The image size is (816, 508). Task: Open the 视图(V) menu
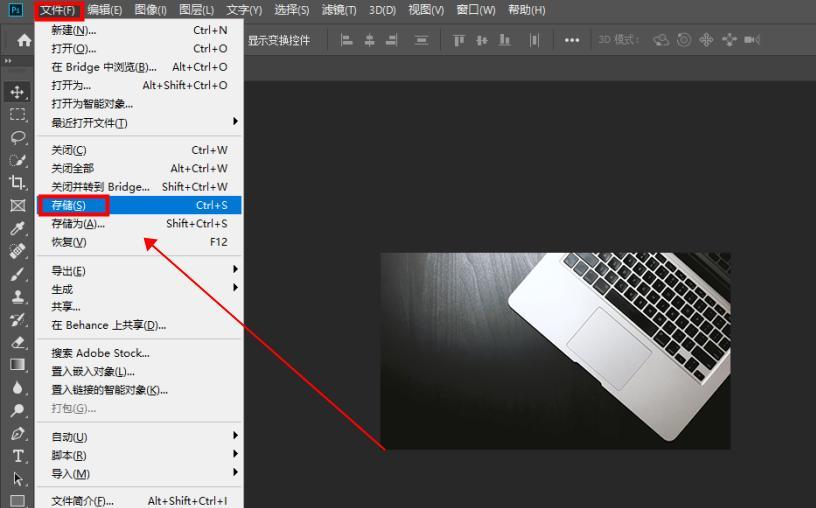(426, 10)
